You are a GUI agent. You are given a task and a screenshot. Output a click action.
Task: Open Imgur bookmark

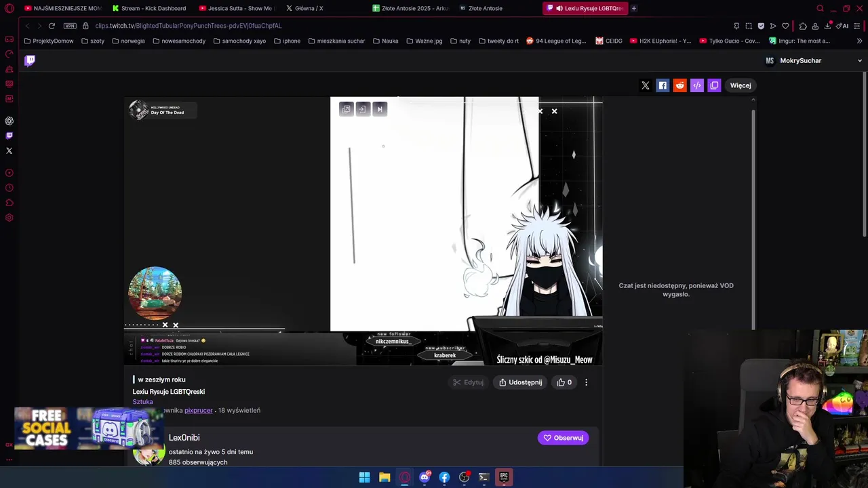(x=799, y=41)
